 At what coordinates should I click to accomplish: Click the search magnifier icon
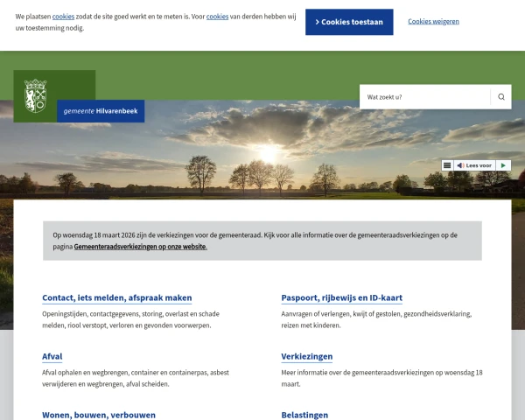pyautogui.click(x=500, y=97)
